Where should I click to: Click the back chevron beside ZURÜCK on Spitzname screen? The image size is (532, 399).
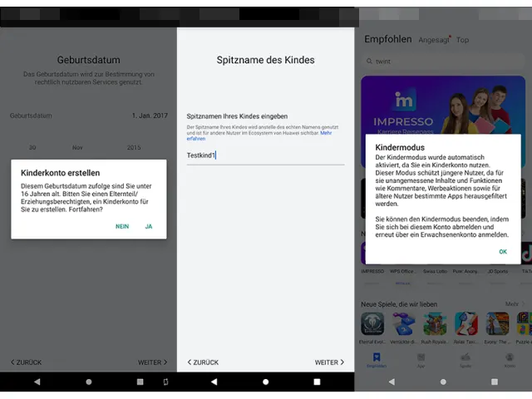point(190,362)
